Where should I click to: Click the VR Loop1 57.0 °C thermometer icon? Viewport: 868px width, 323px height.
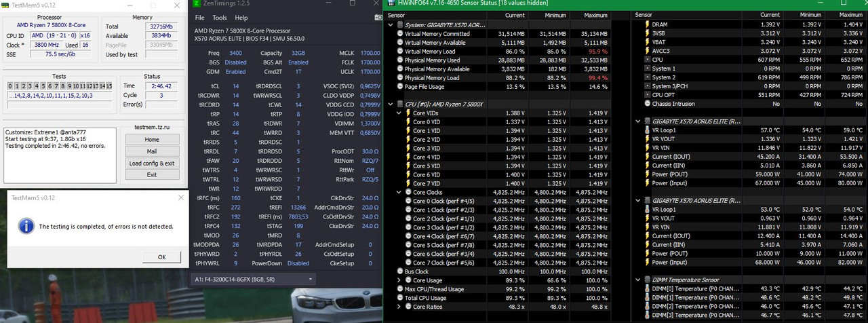point(647,130)
